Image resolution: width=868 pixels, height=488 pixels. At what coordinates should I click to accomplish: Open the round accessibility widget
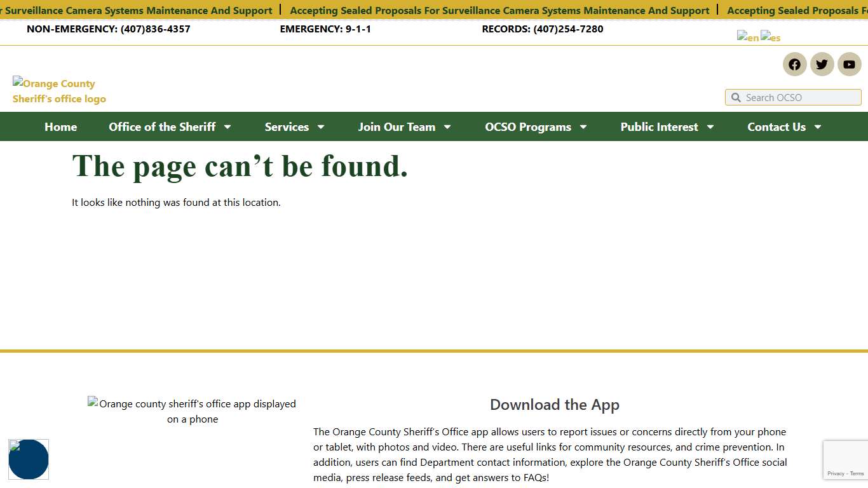(x=29, y=459)
